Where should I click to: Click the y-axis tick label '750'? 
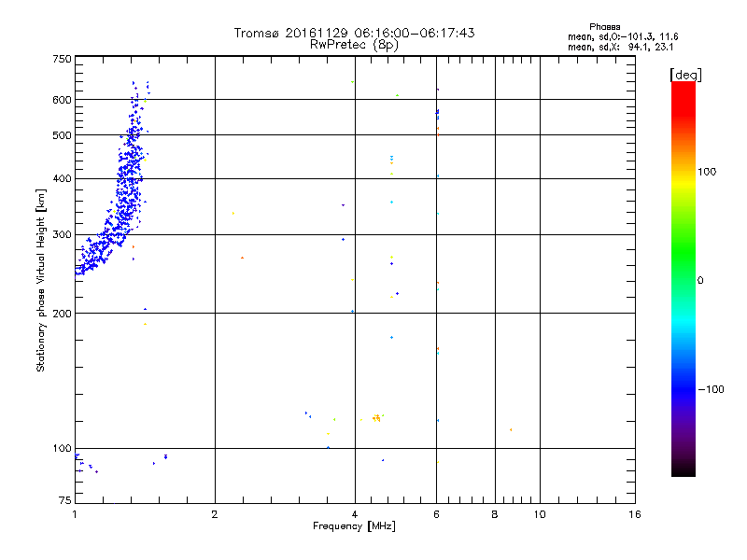[x=62, y=59]
